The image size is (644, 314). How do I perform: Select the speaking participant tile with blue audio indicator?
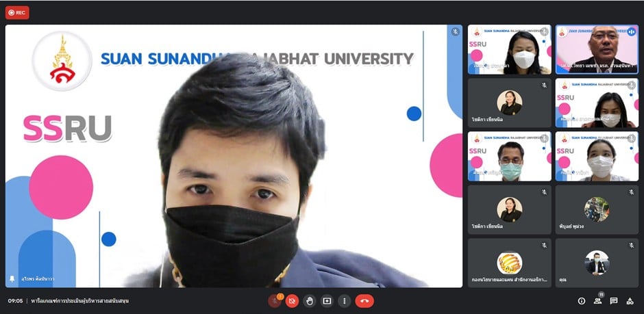point(595,49)
